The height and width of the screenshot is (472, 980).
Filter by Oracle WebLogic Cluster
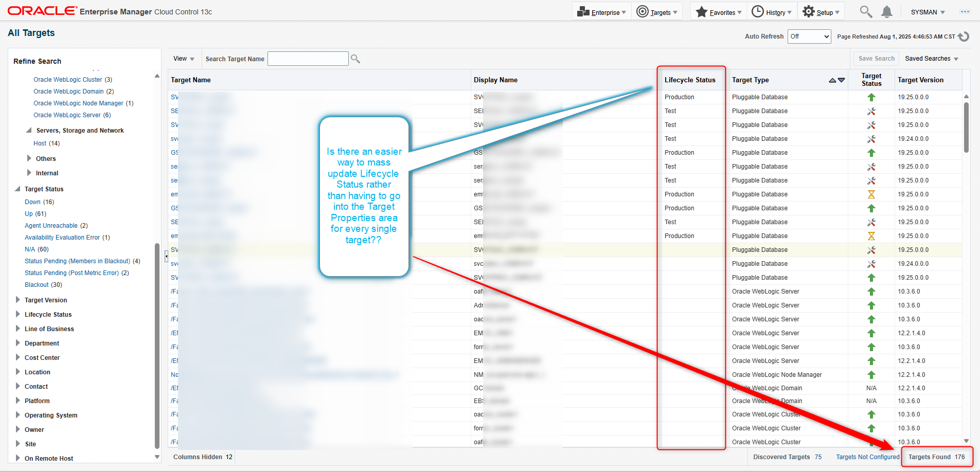(x=68, y=80)
